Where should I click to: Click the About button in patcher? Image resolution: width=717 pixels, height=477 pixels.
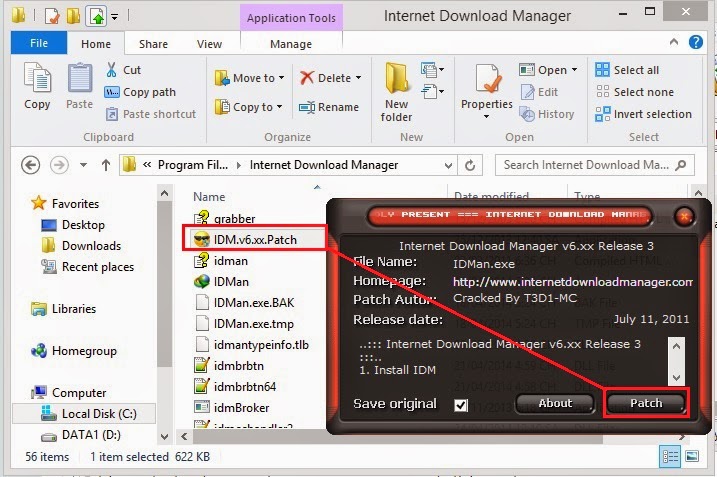(x=555, y=403)
